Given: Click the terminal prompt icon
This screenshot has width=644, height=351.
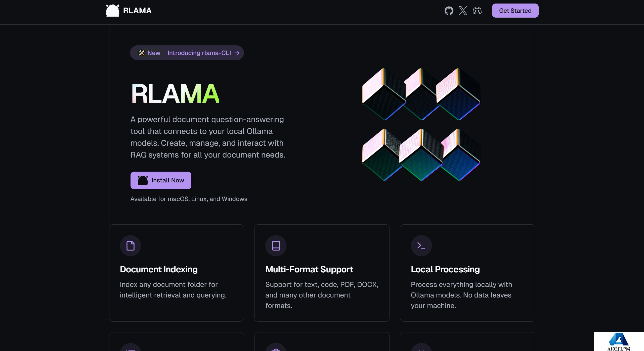Looking at the screenshot, I should click(x=421, y=245).
